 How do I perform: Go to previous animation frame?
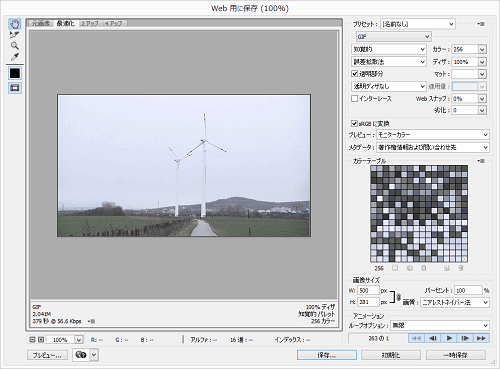tap(433, 338)
